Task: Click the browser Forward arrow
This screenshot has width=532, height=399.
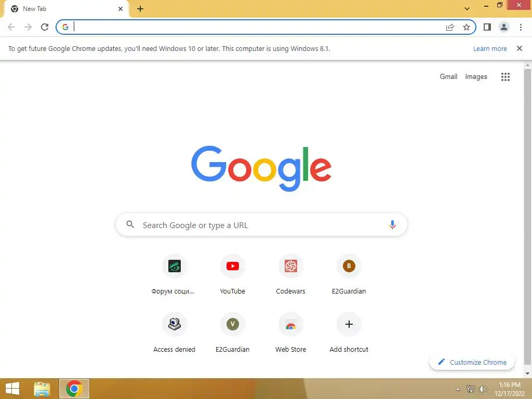Action: pos(28,27)
